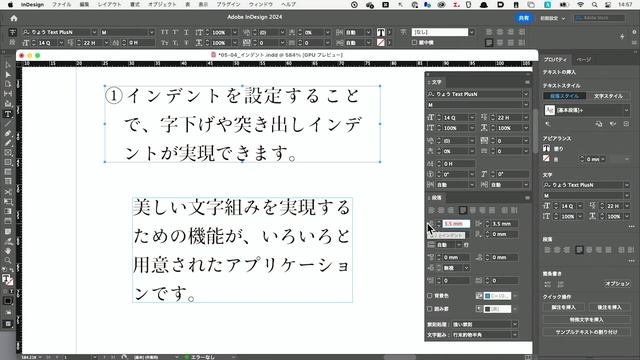Screen dimensions: 640x360
Task: Click the Adobe Stock search field
Action: coord(600,18)
